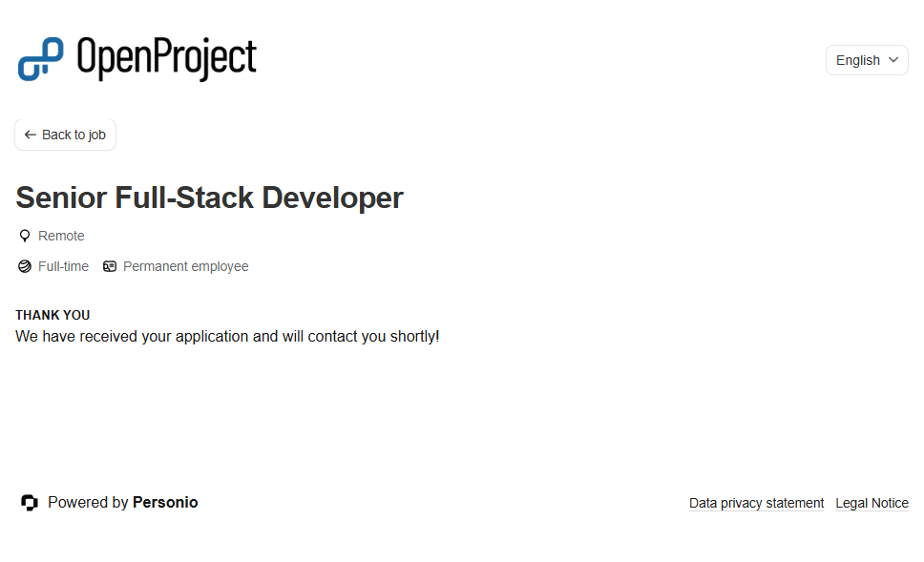
Task: Click the Permanent employee label
Action: click(185, 266)
